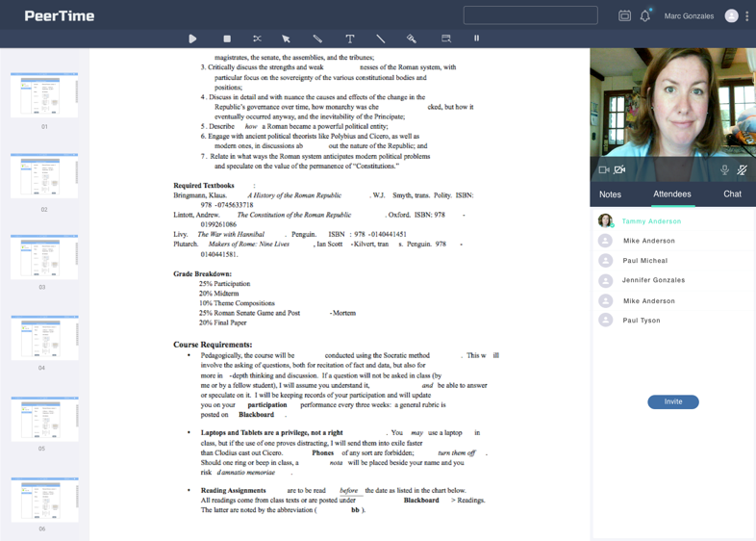
Task: Click the pause icon in toolbar
Action: pos(476,39)
